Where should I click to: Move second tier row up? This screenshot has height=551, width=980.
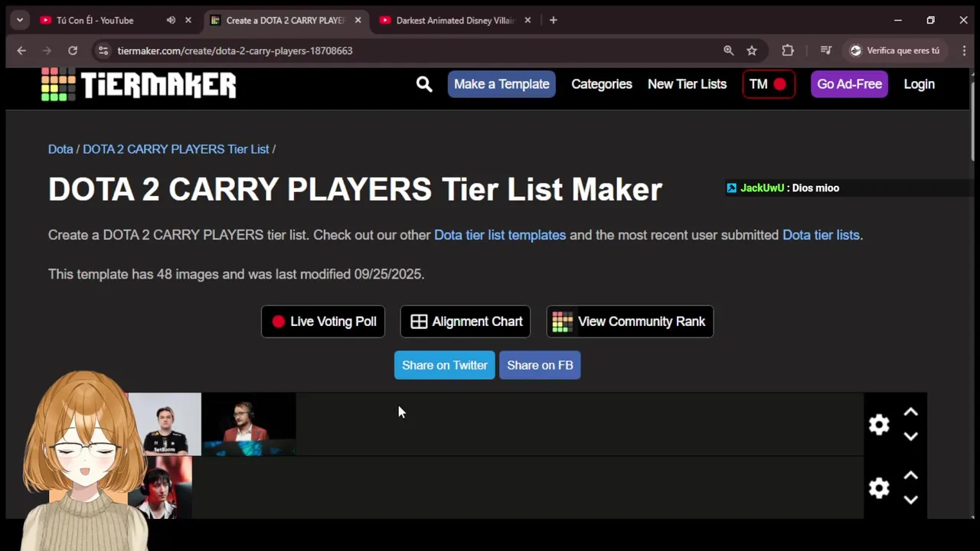click(x=910, y=476)
